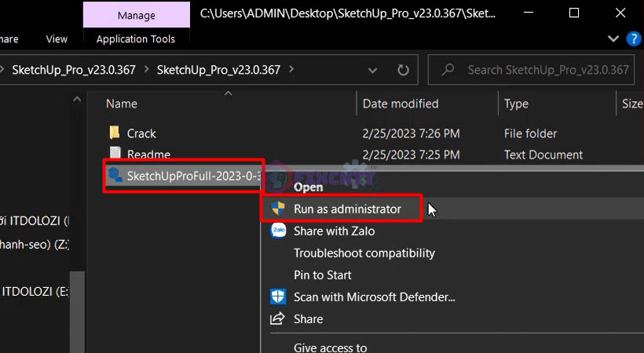Click the Share arrow icon
644x353 pixels.
277,318
